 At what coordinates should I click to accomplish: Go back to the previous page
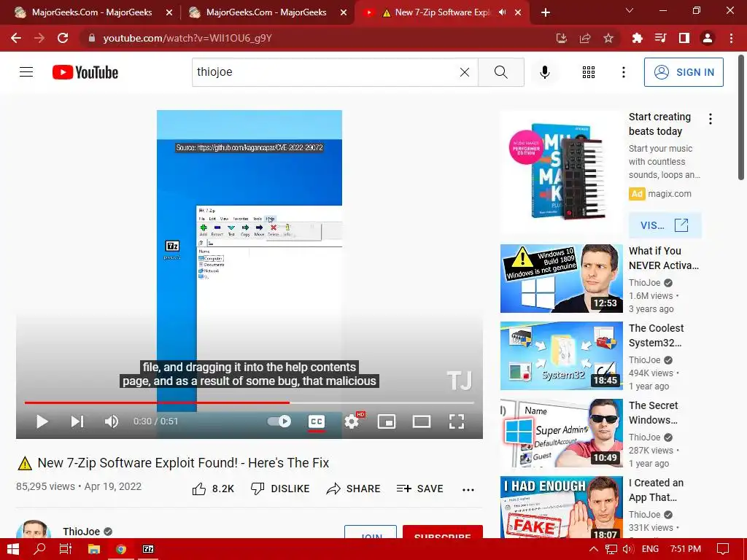coord(16,38)
